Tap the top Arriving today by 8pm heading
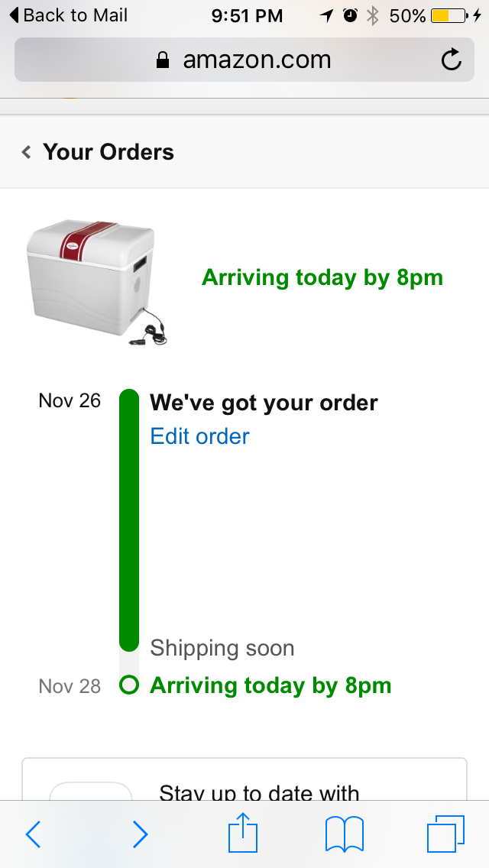489x868 pixels. [322, 277]
